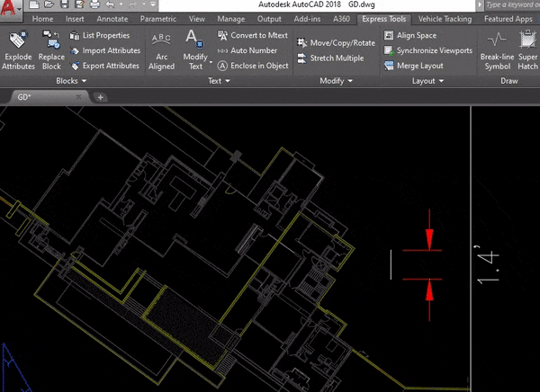
Task: Click the Plot printer icon
Action: 94,4
